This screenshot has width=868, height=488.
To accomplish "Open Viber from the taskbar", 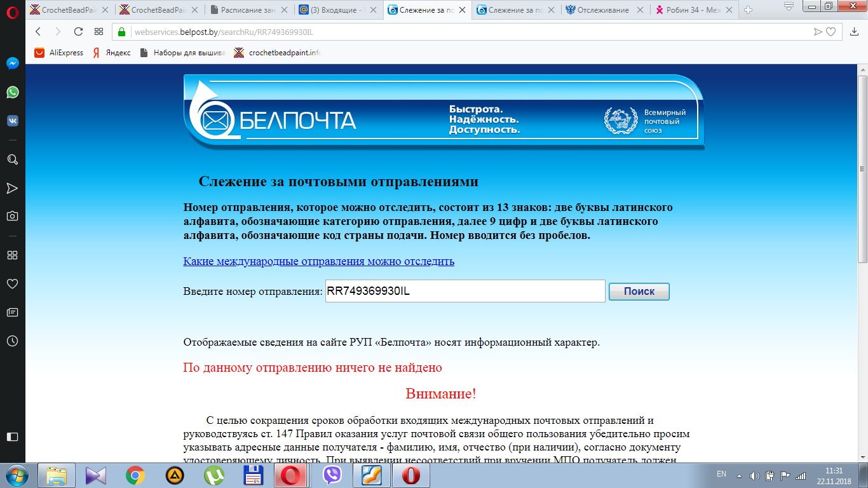I will click(x=331, y=475).
